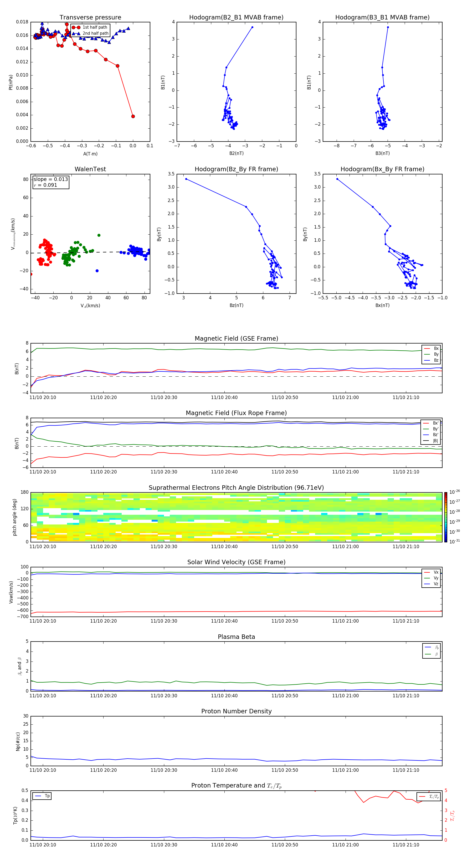This screenshot has width=473, height=868.
Task: Select the "Vx" velocity legend entry
Action: tap(431, 573)
